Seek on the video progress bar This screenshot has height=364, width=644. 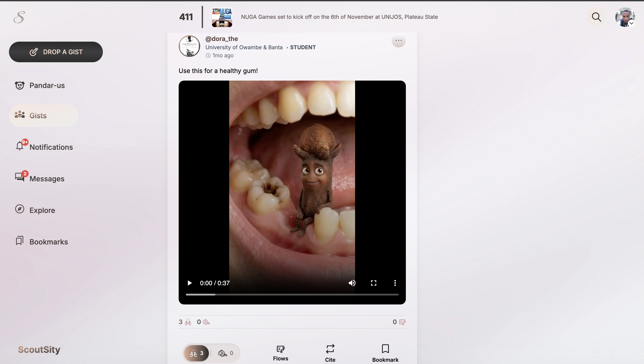[292, 295]
